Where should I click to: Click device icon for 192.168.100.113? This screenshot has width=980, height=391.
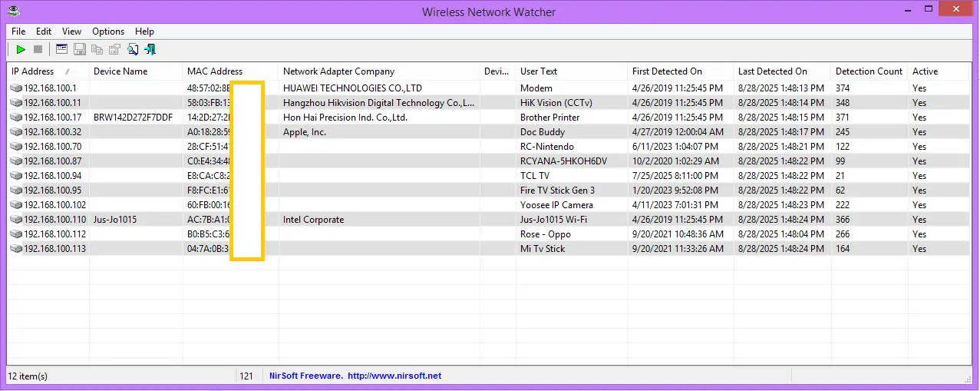pyautogui.click(x=16, y=249)
